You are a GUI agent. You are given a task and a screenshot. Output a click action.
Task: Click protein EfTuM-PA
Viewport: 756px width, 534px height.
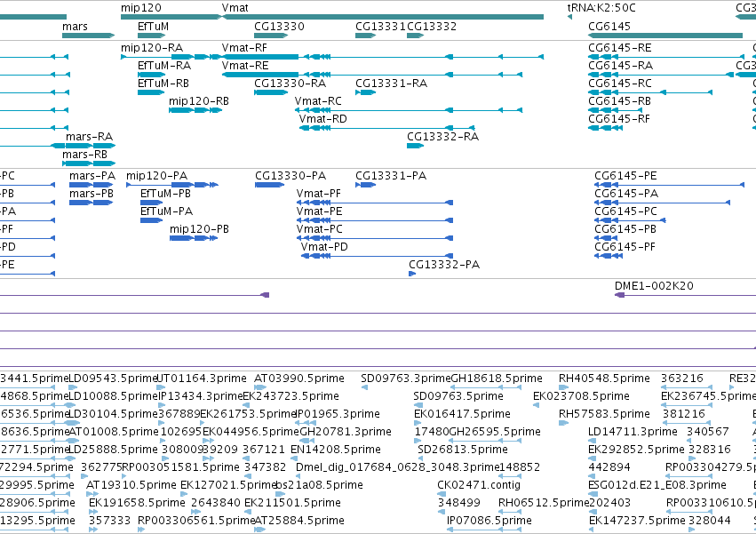tap(166, 211)
